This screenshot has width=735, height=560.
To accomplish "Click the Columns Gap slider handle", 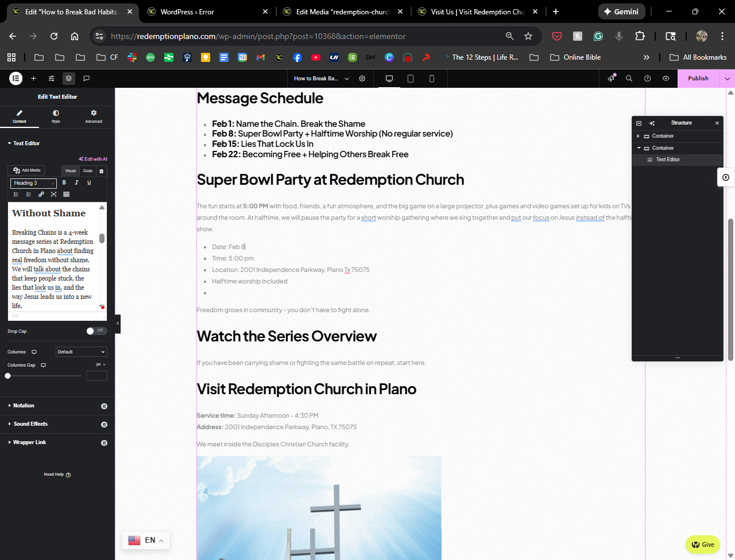I will point(7,376).
